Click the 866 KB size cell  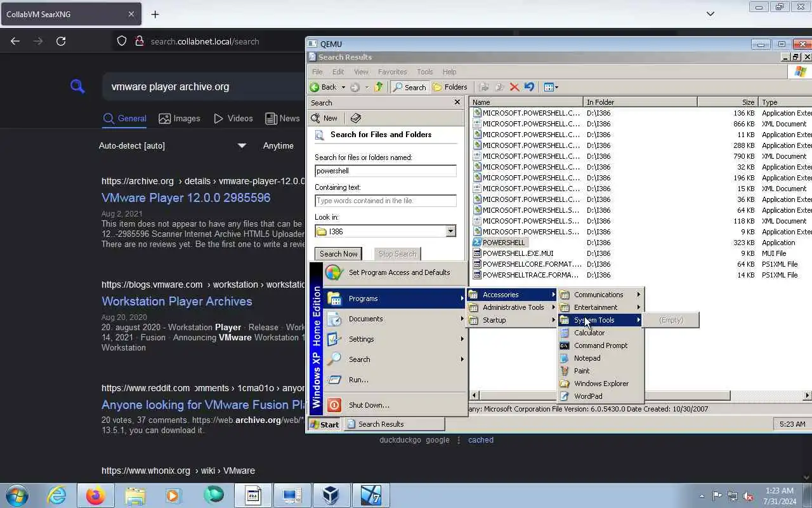point(743,124)
